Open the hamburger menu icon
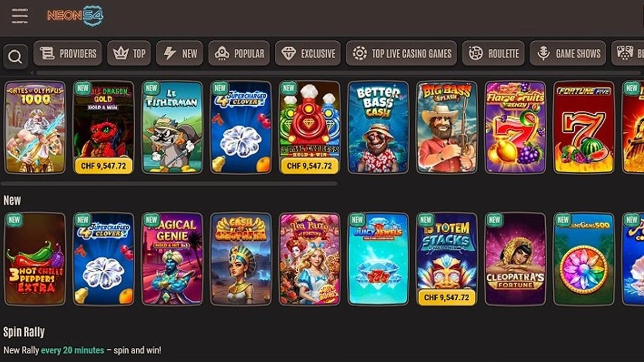The width and height of the screenshot is (644, 362). pos(20,16)
